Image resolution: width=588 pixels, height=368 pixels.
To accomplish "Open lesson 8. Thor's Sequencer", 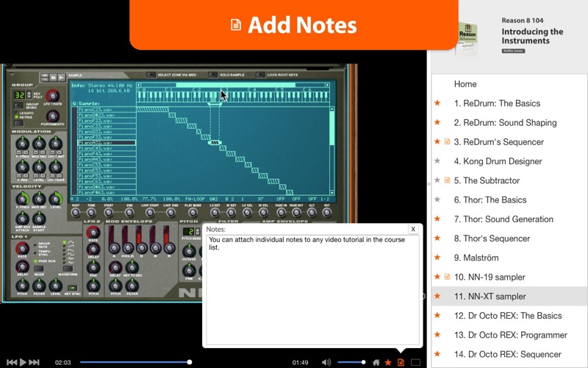I will [x=492, y=238].
